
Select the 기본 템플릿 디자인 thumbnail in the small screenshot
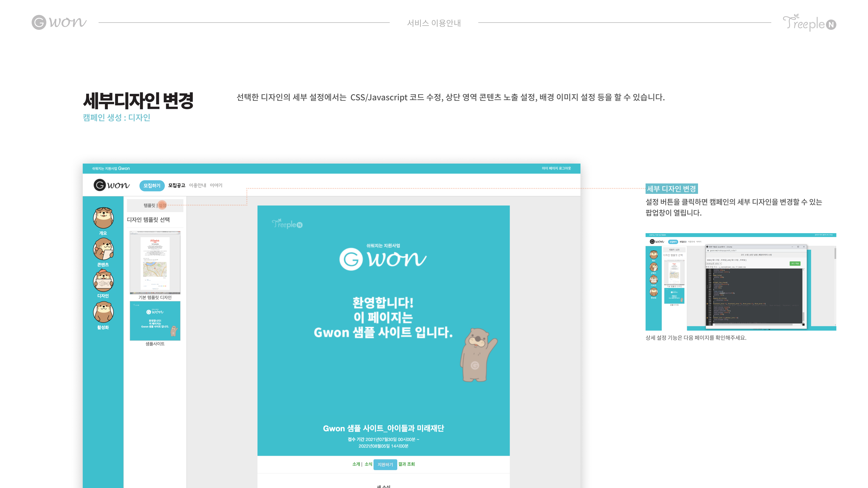point(674,272)
